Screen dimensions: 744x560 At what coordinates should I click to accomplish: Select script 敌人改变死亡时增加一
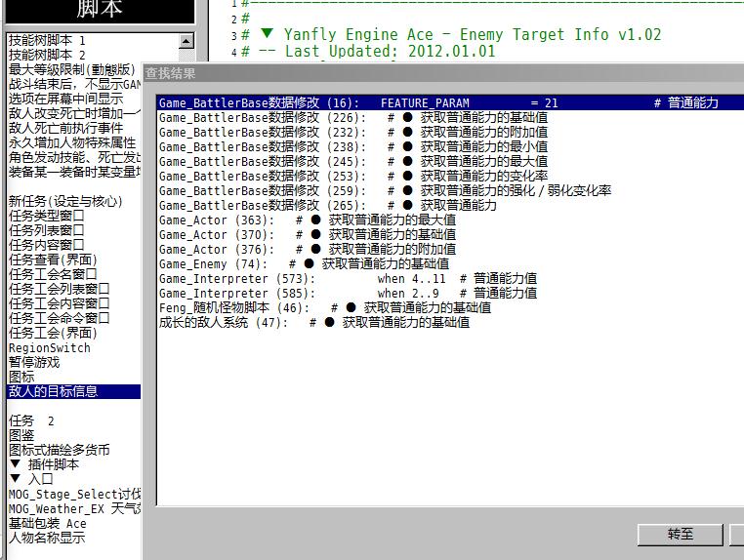[x=74, y=113]
